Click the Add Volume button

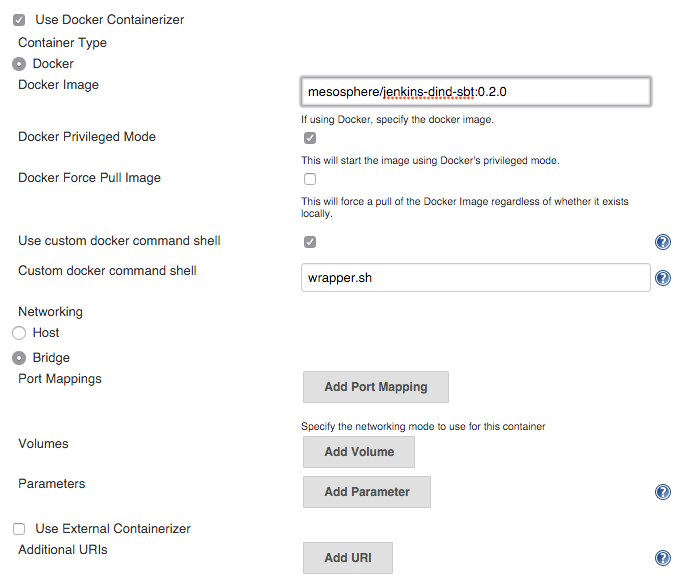coord(359,451)
